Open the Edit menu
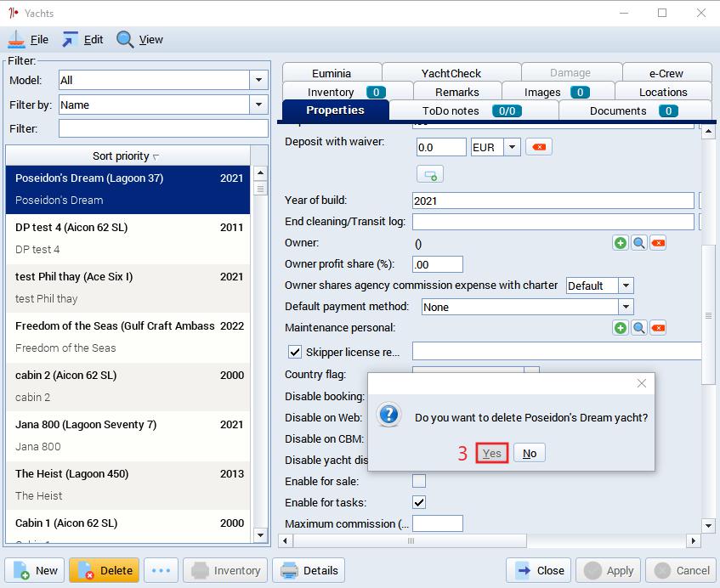 (83, 40)
